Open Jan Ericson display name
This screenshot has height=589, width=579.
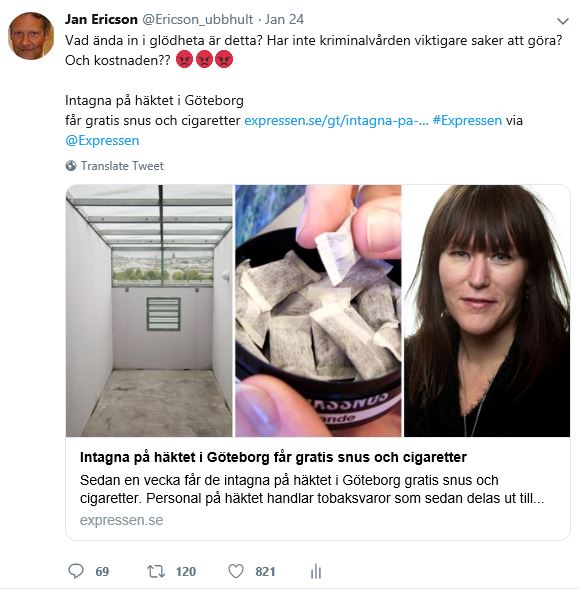[x=101, y=19]
